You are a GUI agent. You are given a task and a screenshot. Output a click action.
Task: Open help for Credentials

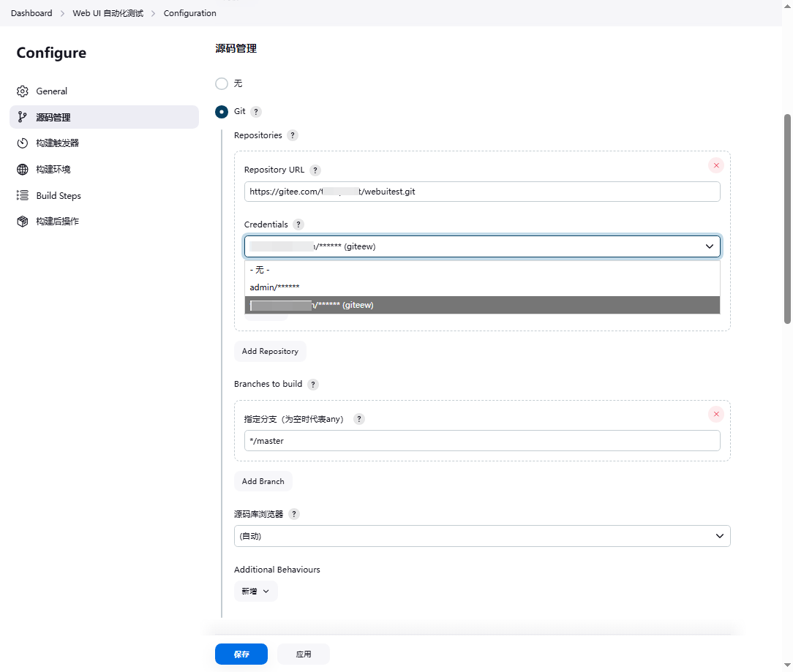click(298, 224)
